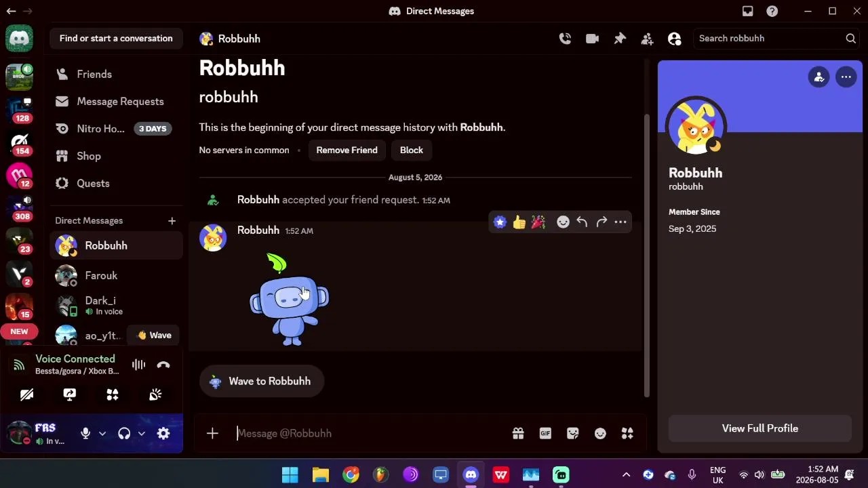This screenshot has height=488, width=868.
Task: Open the server with 128 notifications
Action: 19,109
